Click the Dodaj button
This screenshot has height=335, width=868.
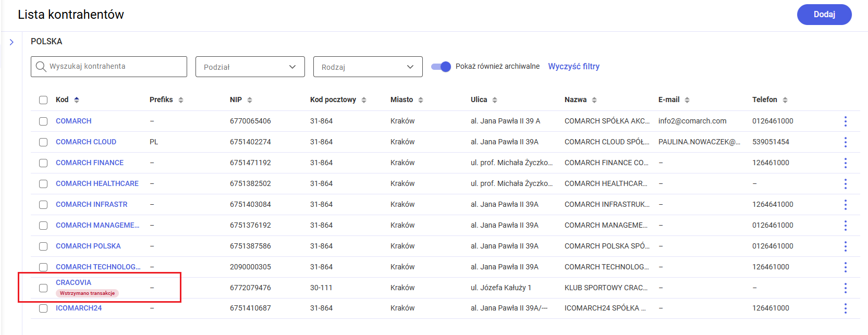click(824, 15)
